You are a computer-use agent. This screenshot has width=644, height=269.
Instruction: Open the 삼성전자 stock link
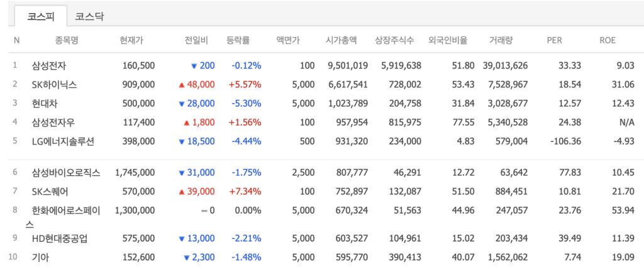[48, 65]
